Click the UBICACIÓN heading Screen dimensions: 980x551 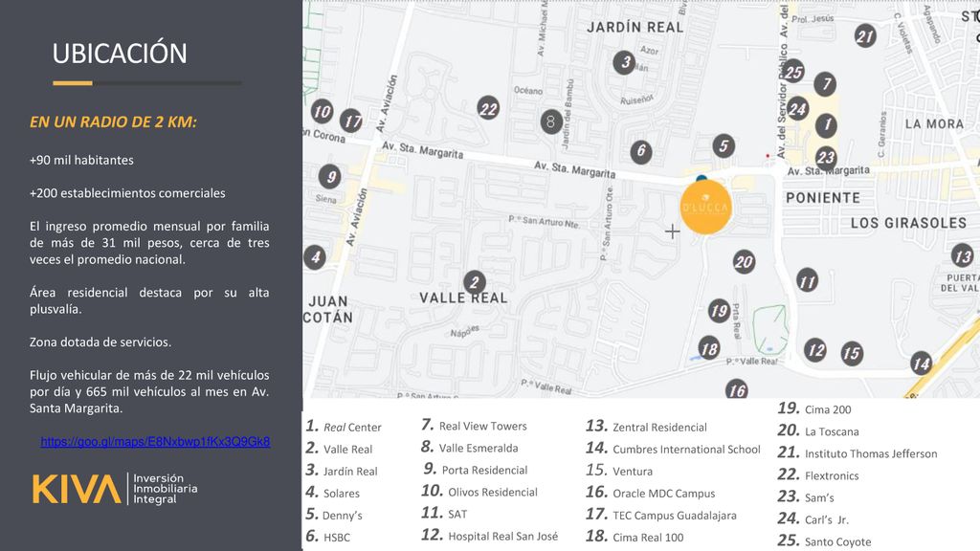(120, 54)
